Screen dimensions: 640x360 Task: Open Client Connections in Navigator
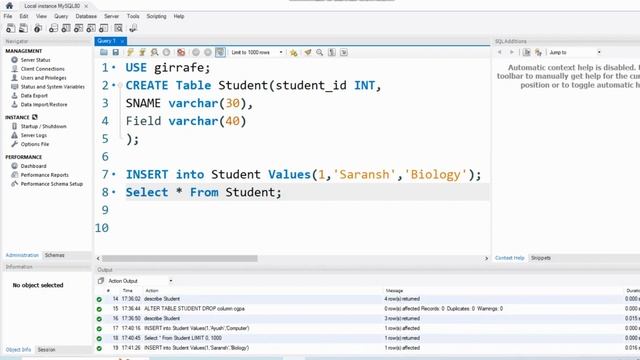[x=42, y=69]
